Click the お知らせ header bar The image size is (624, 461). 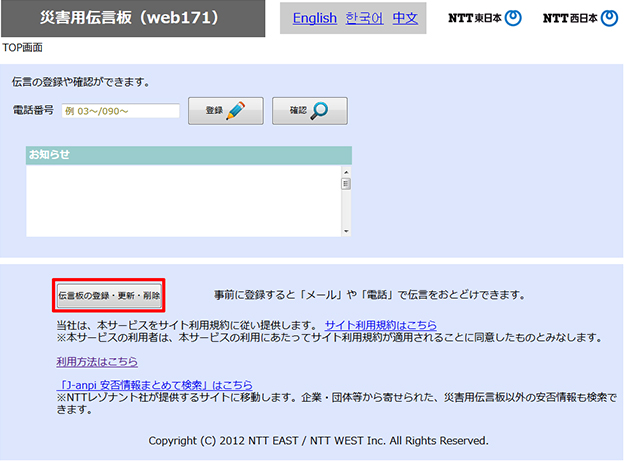click(x=189, y=155)
